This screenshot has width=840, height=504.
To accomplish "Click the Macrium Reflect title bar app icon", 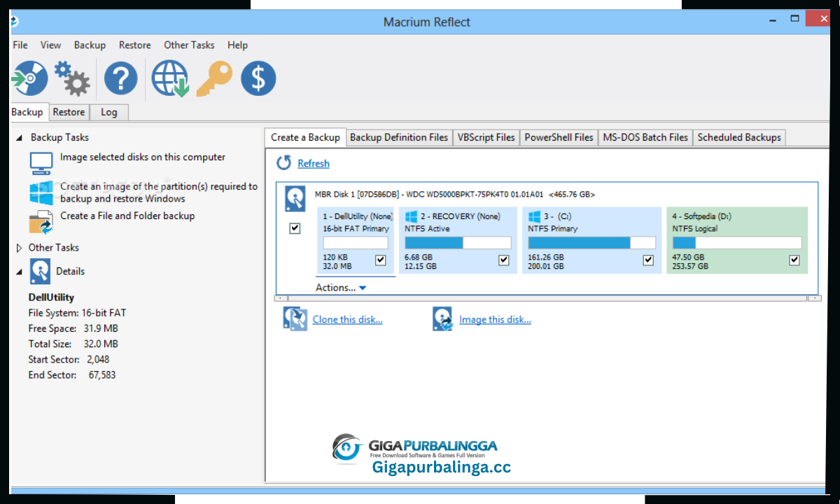I will pos(14,22).
